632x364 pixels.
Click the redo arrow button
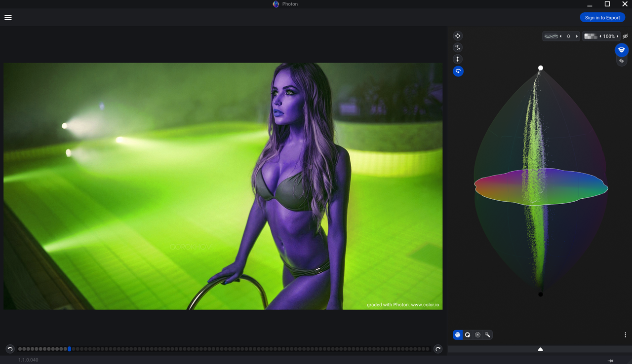click(x=437, y=349)
